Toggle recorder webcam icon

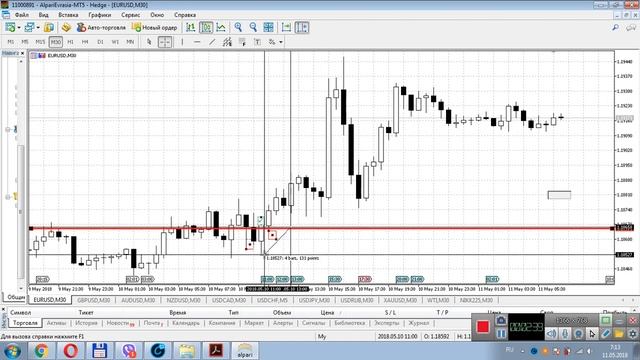pos(578,333)
